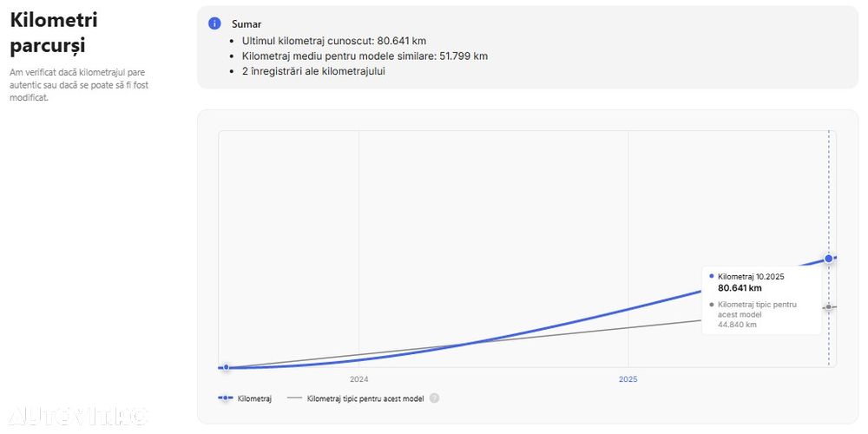Click the Sumar summary title
Screen dimensions: 868x434
pos(247,24)
